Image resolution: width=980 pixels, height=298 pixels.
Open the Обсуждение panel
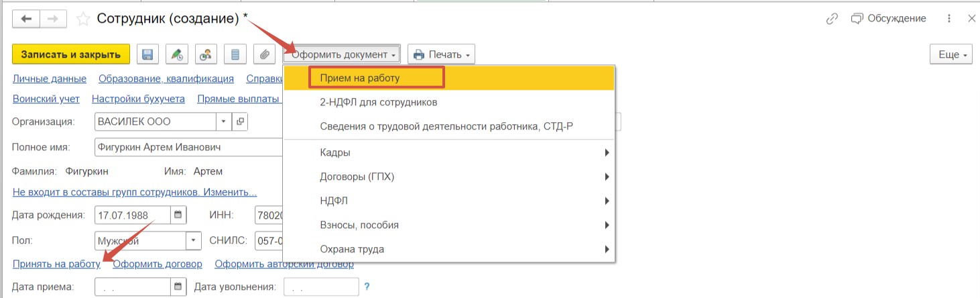pyautogui.click(x=888, y=19)
